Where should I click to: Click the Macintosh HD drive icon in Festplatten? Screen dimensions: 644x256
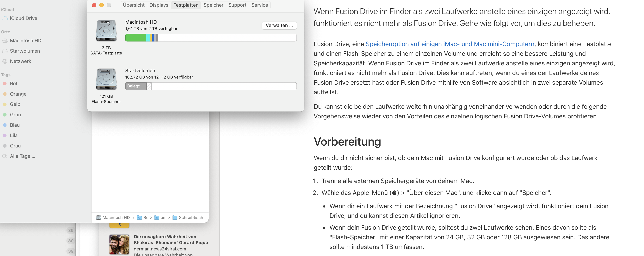[106, 31]
